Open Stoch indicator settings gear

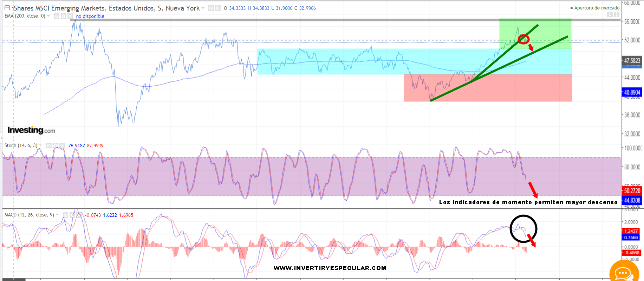(x=56, y=145)
